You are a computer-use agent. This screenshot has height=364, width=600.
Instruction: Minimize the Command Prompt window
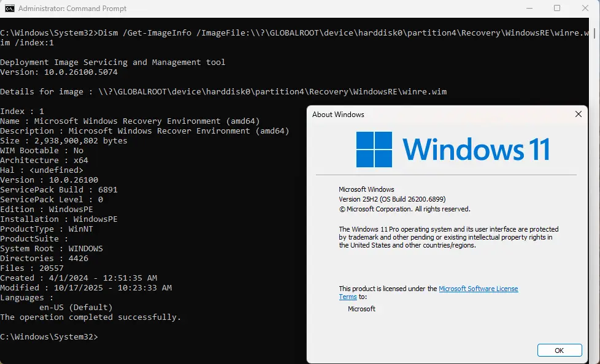(x=529, y=9)
